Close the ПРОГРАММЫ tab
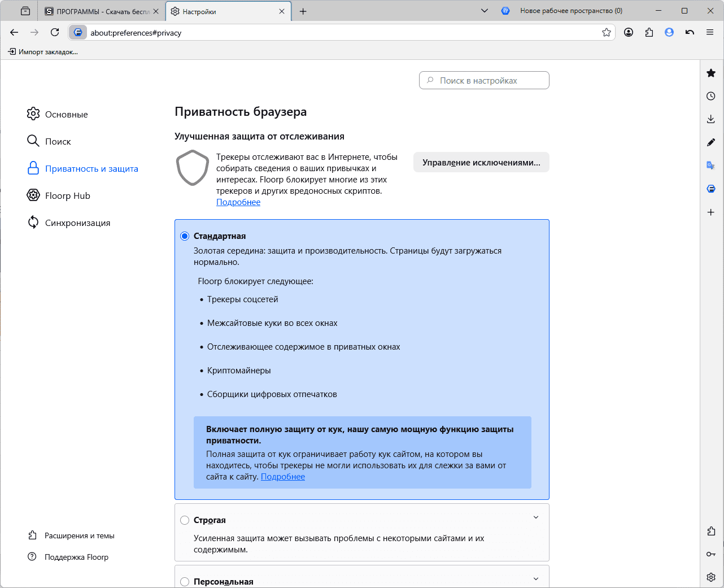 tap(156, 11)
